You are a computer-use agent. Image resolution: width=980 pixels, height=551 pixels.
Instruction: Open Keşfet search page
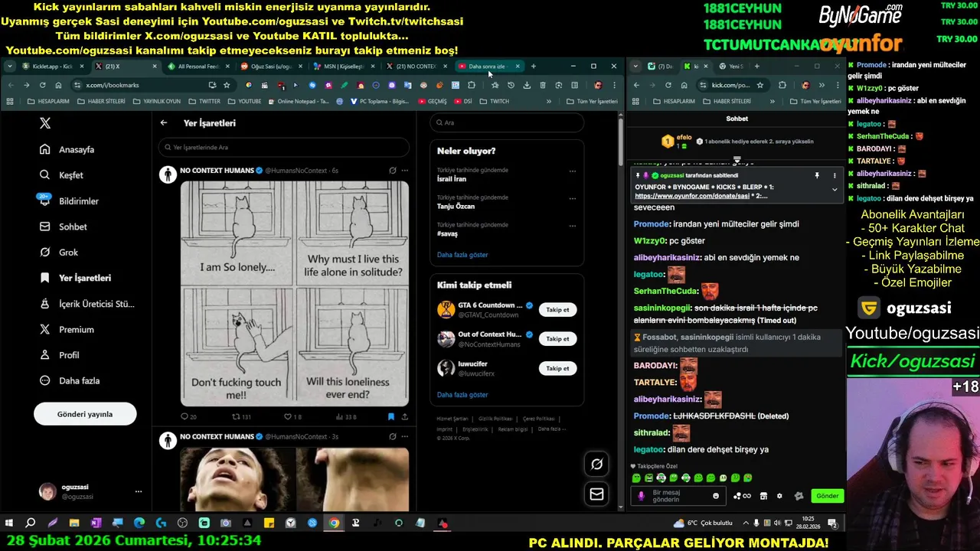coord(62,175)
